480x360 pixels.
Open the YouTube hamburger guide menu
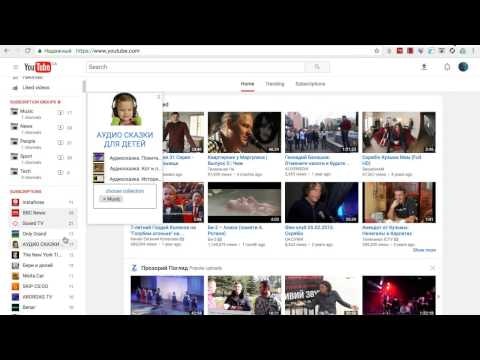coord(15,67)
